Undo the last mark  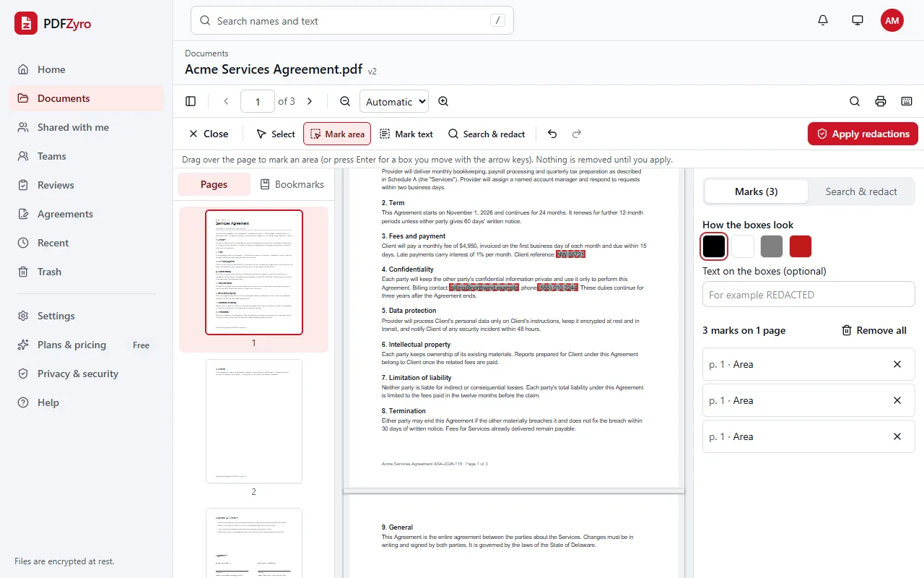552,134
